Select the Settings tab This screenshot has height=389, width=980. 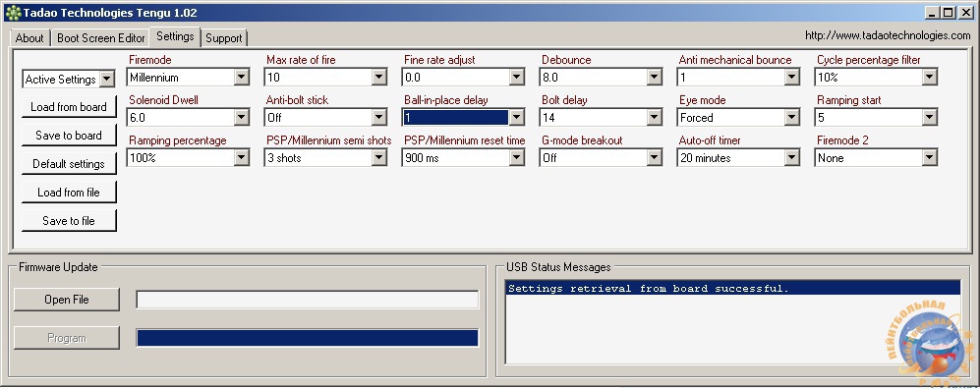coord(175,36)
